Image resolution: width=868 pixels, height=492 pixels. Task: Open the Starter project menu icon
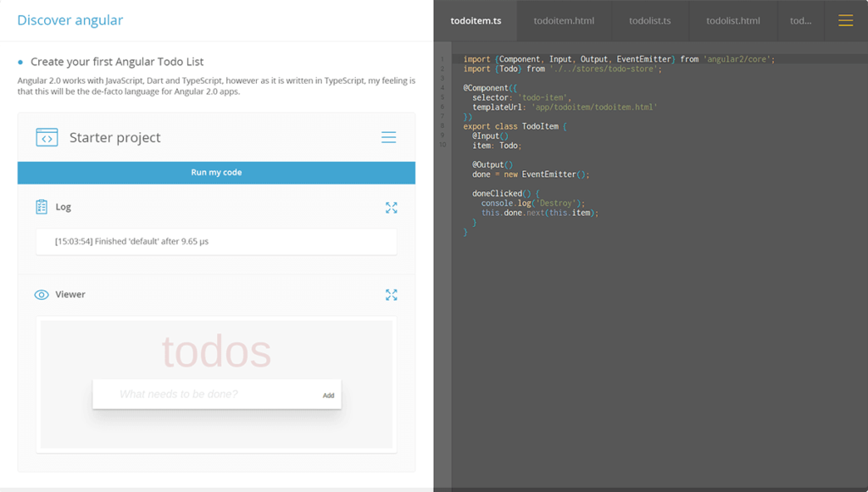tap(388, 137)
